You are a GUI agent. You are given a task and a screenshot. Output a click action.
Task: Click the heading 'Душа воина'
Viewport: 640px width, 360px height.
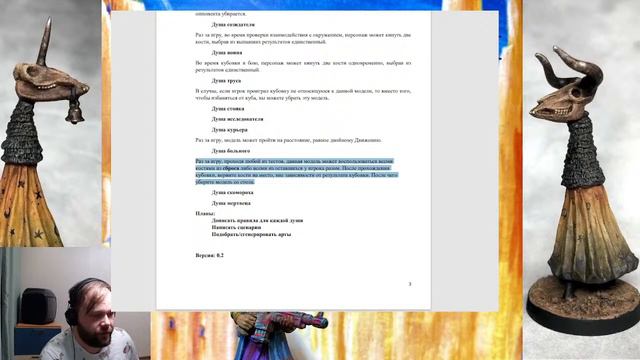227,53
